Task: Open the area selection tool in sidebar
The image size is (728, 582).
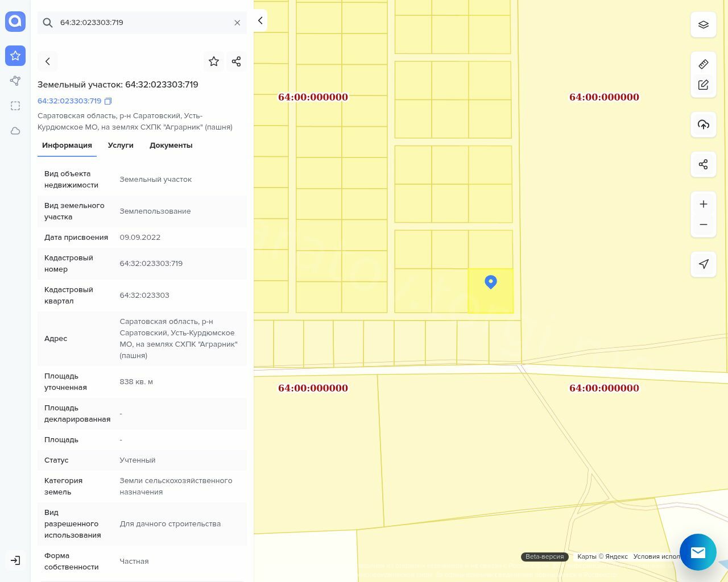Action: point(15,106)
